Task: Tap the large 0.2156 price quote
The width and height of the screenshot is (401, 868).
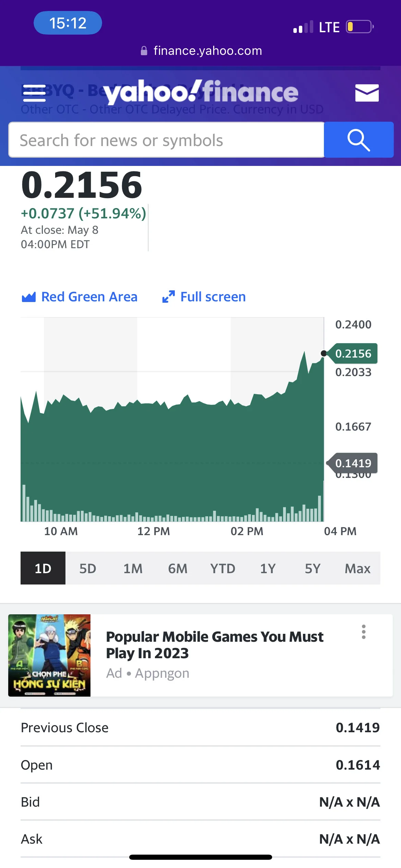Action: click(82, 185)
